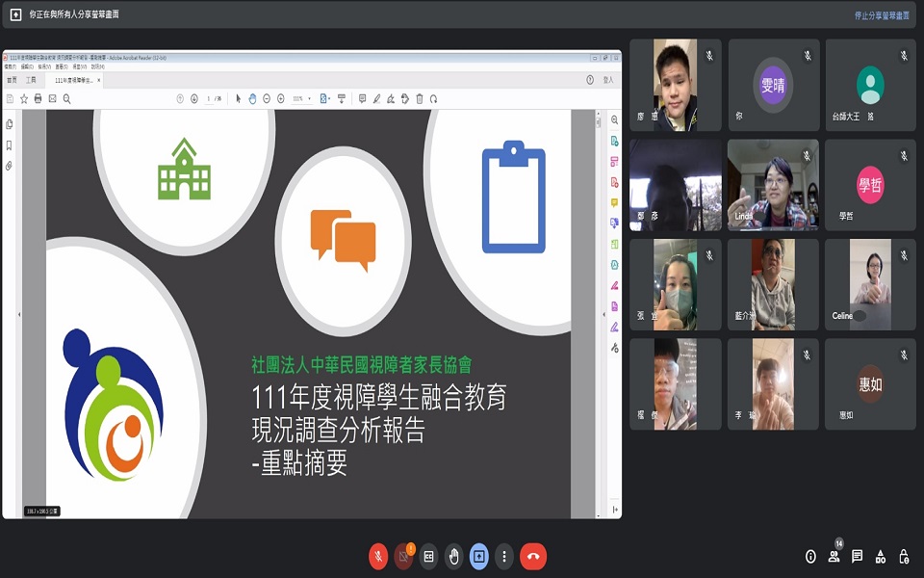This screenshot has width=924, height=578.
Task: Collapse the right tools pane arrow
Action: pyautogui.click(x=603, y=314)
